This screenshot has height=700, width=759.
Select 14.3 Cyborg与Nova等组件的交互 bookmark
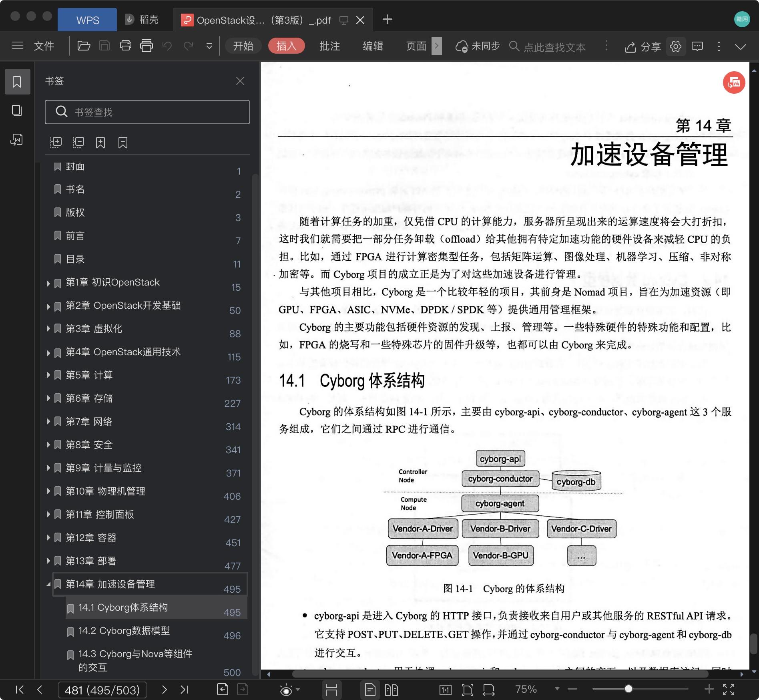[x=135, y=660]
